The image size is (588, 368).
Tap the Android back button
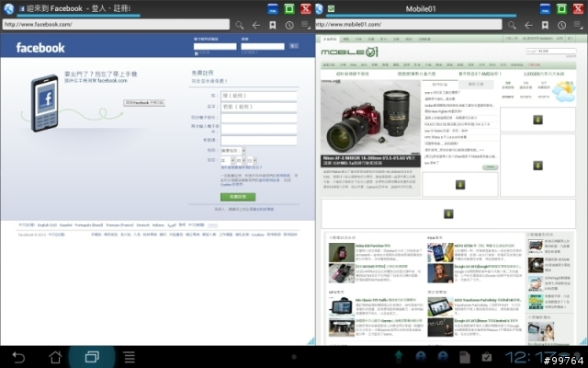tap(18, 357)
